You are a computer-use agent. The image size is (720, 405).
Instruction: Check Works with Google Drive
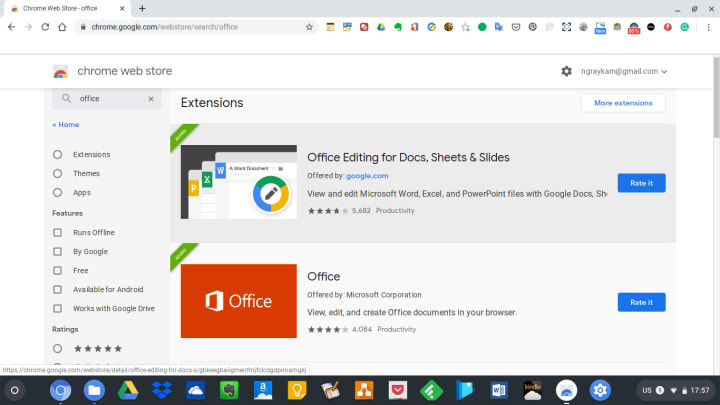(x=57, y=309)
